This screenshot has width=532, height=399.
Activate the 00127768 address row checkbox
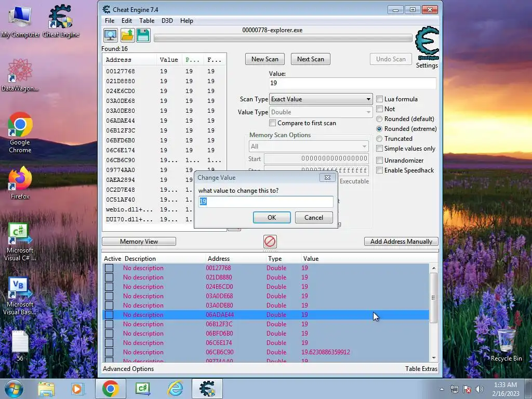109,268
